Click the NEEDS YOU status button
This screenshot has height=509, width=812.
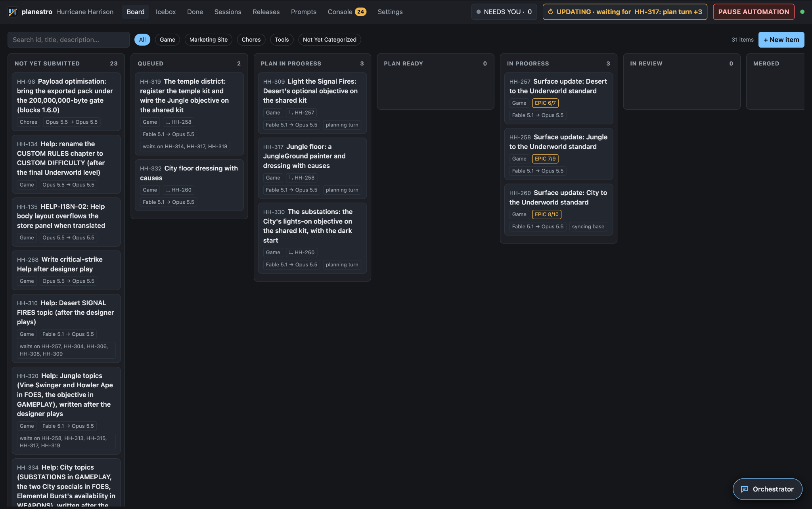pyautogui.click(x=504, y=12)
